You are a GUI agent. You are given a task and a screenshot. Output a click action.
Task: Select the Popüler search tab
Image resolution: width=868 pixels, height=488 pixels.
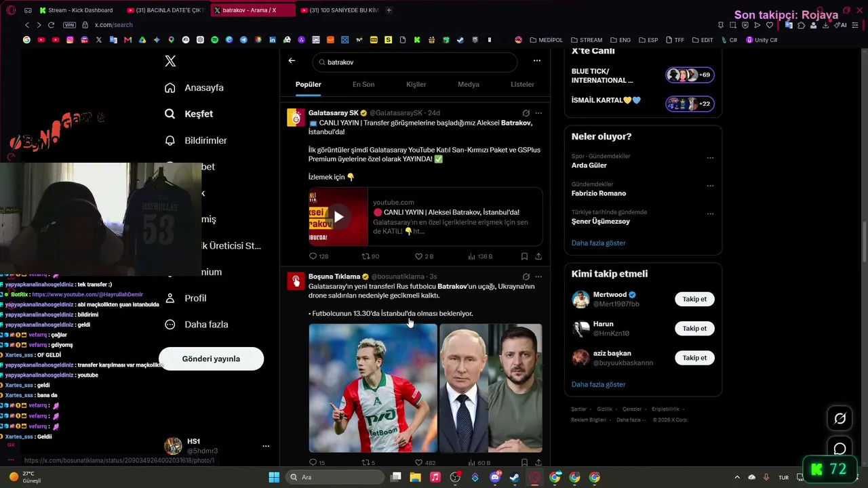(x=309, y=85)
